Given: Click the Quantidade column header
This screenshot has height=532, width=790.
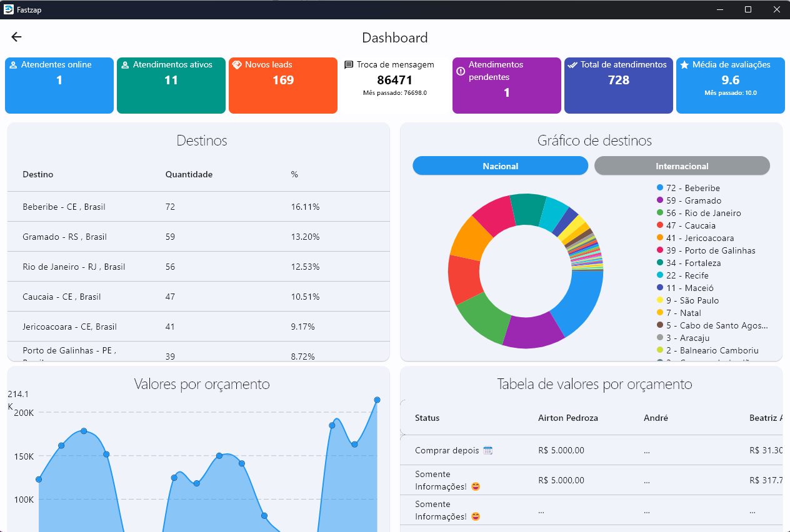Looking at the screenshot, I should coord(189,175).
